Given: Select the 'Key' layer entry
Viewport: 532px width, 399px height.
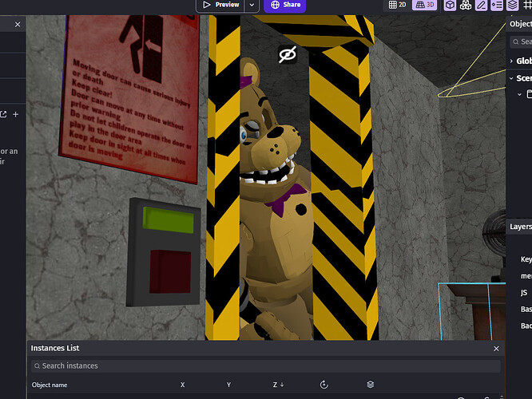Looking at the screenshot, I should tap(526, 259).
